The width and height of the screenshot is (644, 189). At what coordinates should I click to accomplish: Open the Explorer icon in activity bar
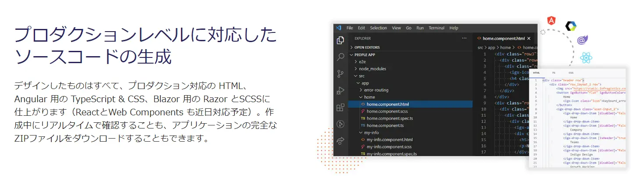(340, 40)
